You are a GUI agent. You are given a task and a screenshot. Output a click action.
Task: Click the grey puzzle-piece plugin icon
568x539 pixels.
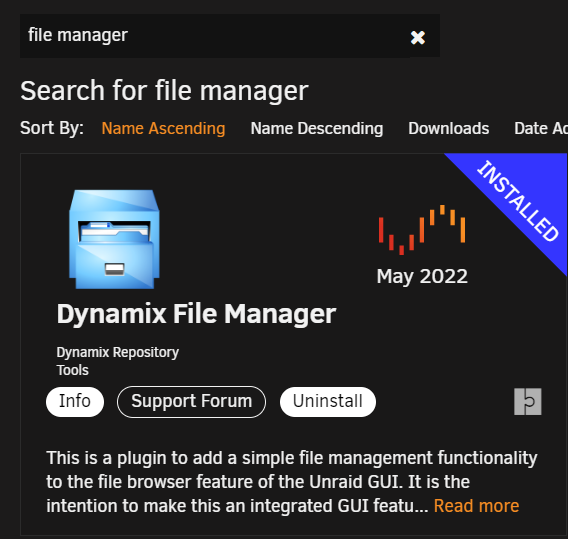pyautogui.click(x=528, y=401)
